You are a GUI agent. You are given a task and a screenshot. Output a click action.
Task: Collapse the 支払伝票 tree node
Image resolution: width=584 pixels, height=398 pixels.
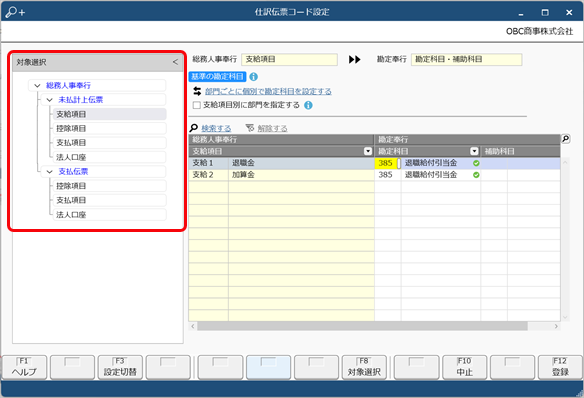pyautogui.click(x=50, y=172)
